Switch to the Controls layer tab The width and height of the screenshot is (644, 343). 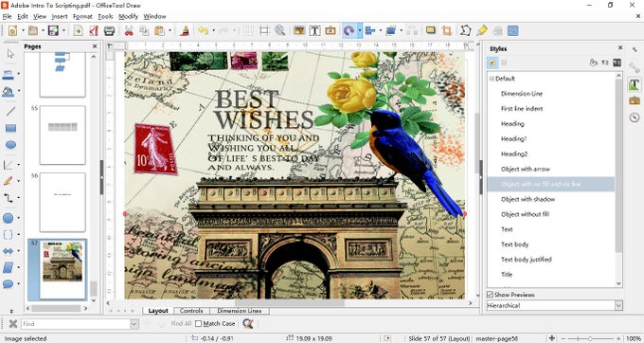[191, 311]
